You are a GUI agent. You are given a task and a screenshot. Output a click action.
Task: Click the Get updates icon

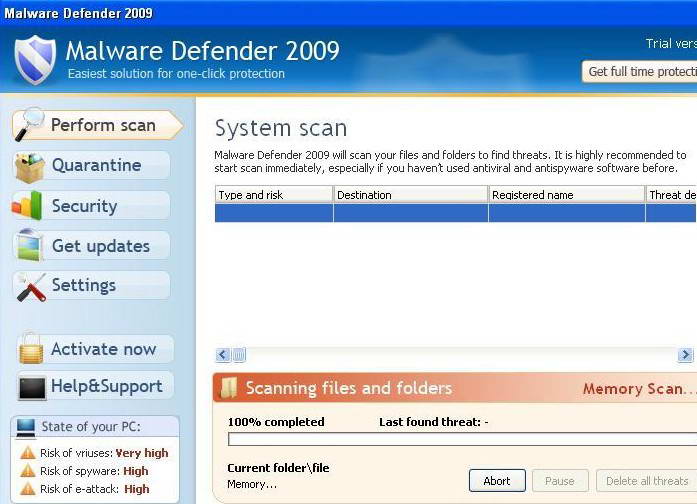tap(29, 246)
